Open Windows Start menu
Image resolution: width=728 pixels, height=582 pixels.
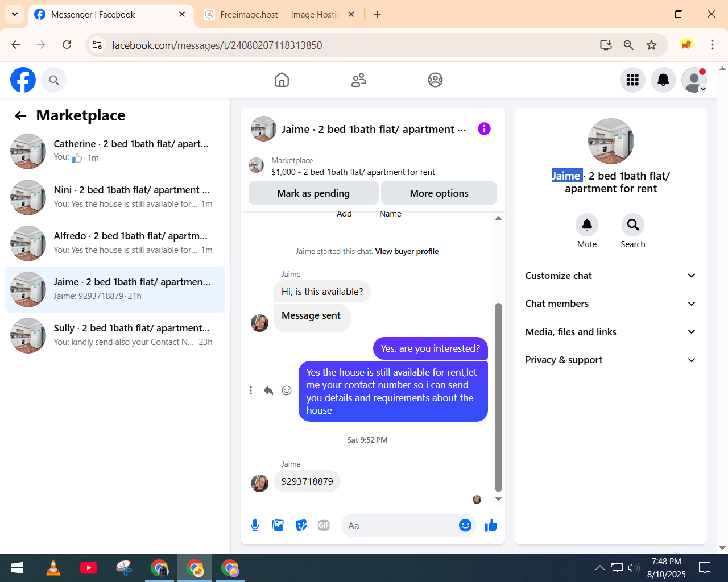(x=17, y=568)
